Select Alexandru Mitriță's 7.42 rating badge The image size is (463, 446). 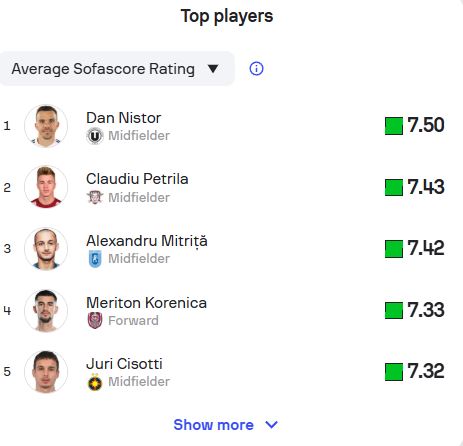tap(414, 249)
